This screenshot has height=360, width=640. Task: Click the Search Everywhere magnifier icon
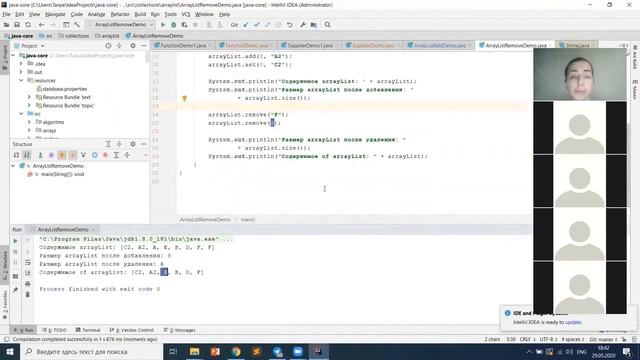pyautogui.click(x=327, y=25)
